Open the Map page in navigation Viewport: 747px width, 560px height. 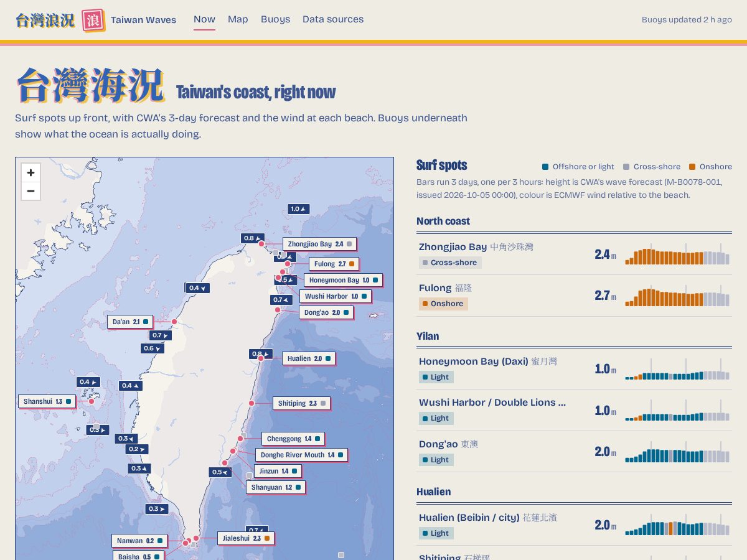[x=238, y=19]
